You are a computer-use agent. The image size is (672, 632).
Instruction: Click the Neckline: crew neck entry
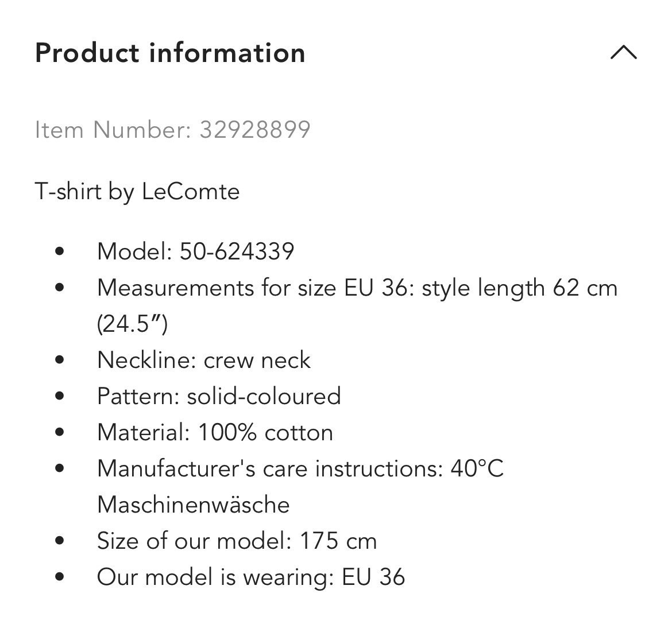click(x=204, y=360)
